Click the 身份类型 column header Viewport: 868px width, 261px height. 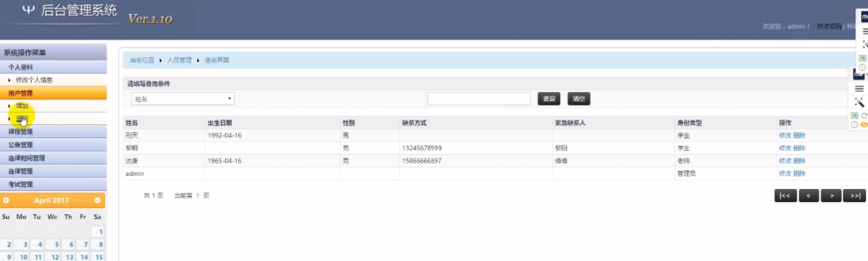(689, 123)
